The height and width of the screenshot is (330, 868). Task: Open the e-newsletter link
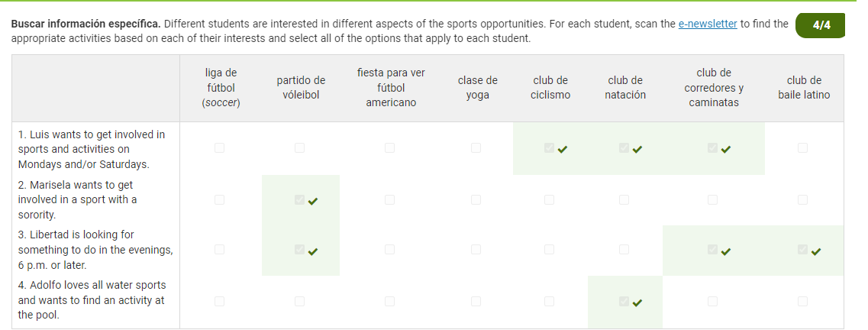[x=708, y=24]
